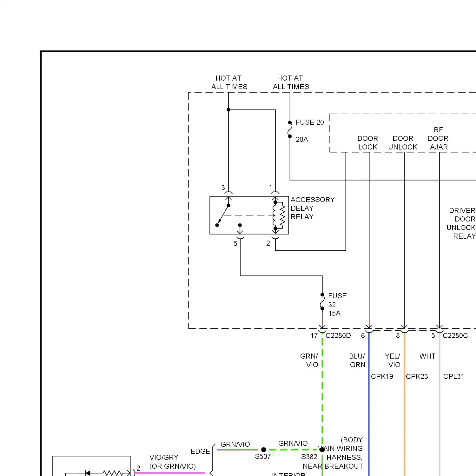Select the YEL/VIO wire color label
476x476 pixels.
393,360
